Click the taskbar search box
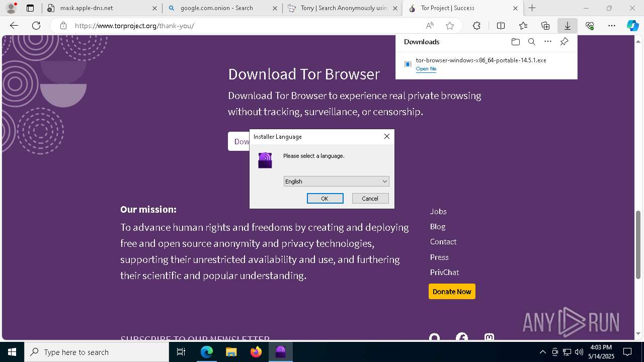 97,352
